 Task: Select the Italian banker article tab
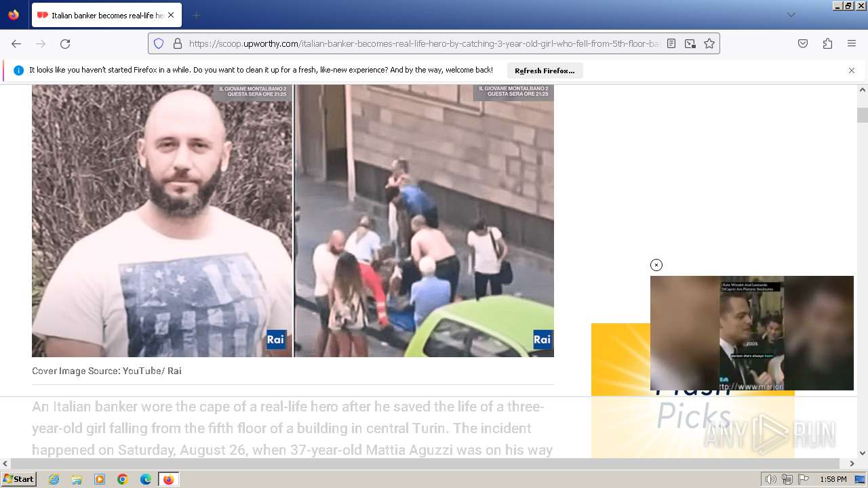point(106,15)
